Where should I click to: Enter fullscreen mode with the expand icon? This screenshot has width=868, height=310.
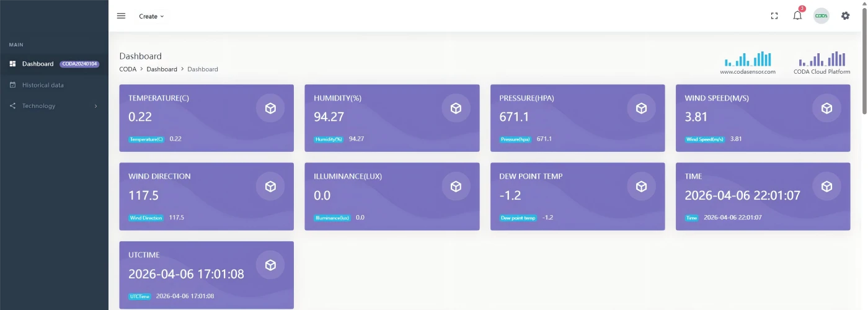coord(774,16)
